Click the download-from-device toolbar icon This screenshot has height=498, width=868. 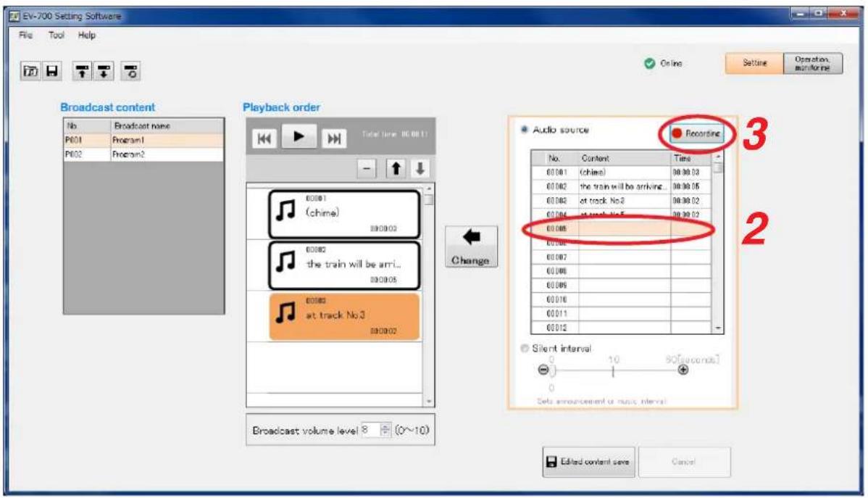click(x=104, y=71)
